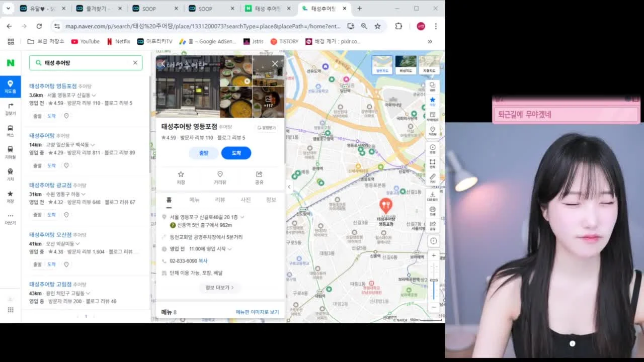Click 거리뷰 pin tool on map toolbar
The width and height of the screenshot is (644, 362).
click(x=432, y=131)
